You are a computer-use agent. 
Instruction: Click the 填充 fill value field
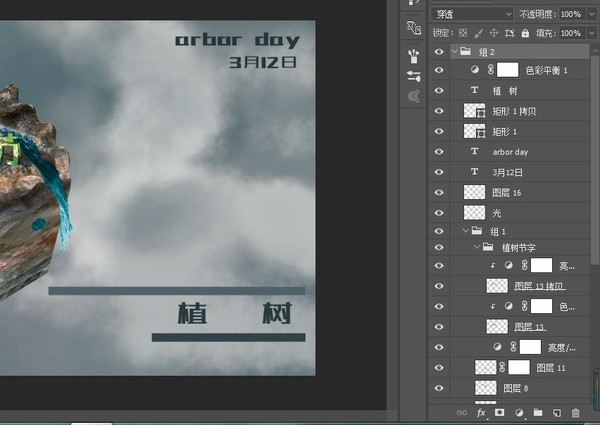pyautogui.click(x=571, y=33)
